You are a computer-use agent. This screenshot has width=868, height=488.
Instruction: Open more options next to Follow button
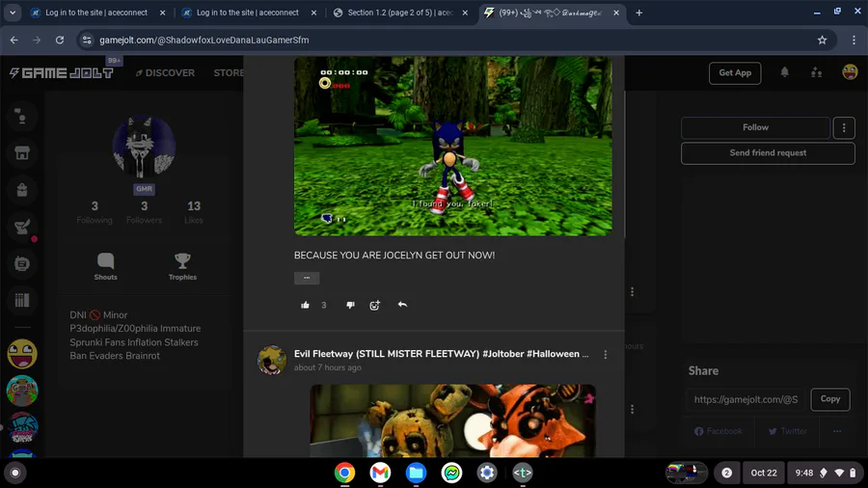point(844,128)
